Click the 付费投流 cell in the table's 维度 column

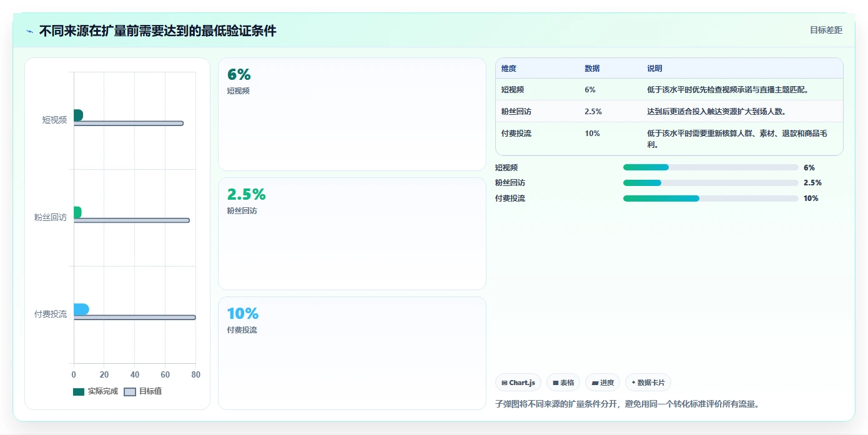click(516, 134)
